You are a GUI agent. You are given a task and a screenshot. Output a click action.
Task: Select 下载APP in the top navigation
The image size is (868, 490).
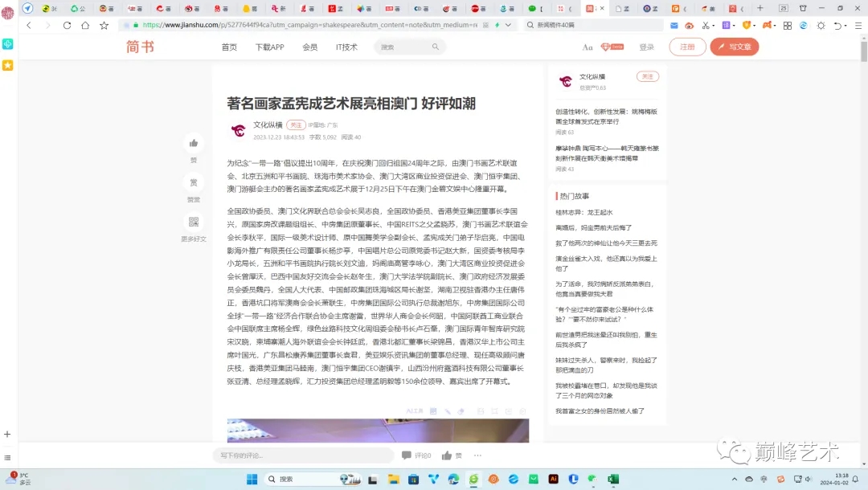(269, 47)
